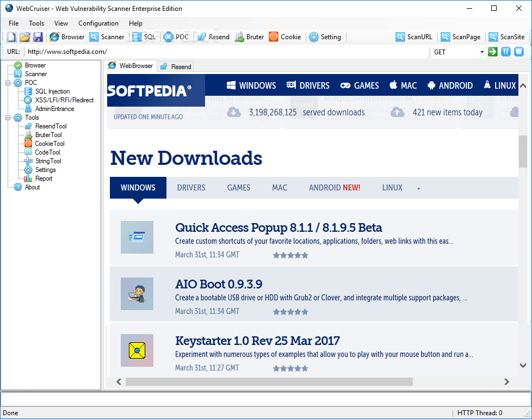
Task: Click the Save floppy disk icon
Action: [x=38, y=37]
